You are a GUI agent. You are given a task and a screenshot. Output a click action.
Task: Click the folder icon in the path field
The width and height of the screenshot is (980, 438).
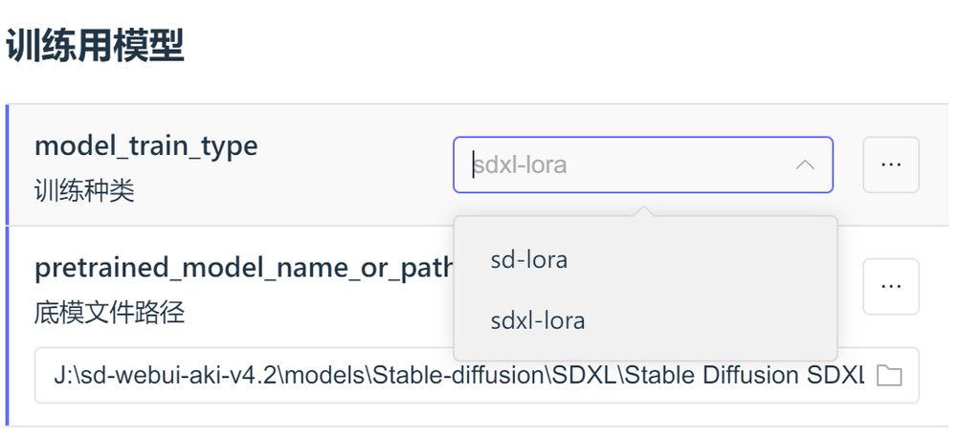click(x=889, y=375)
